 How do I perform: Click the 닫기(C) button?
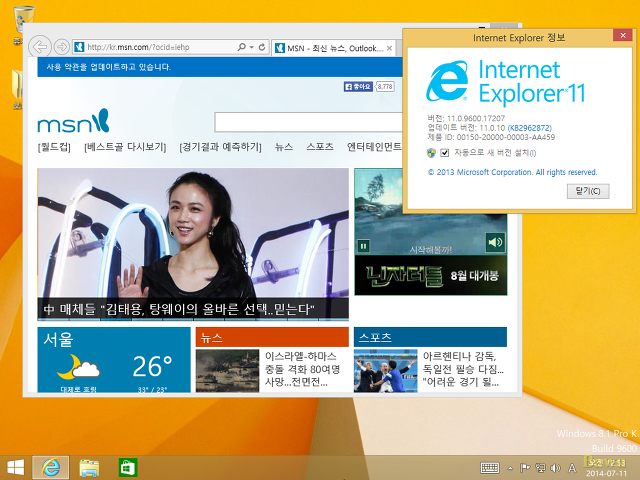coord(588,191)
